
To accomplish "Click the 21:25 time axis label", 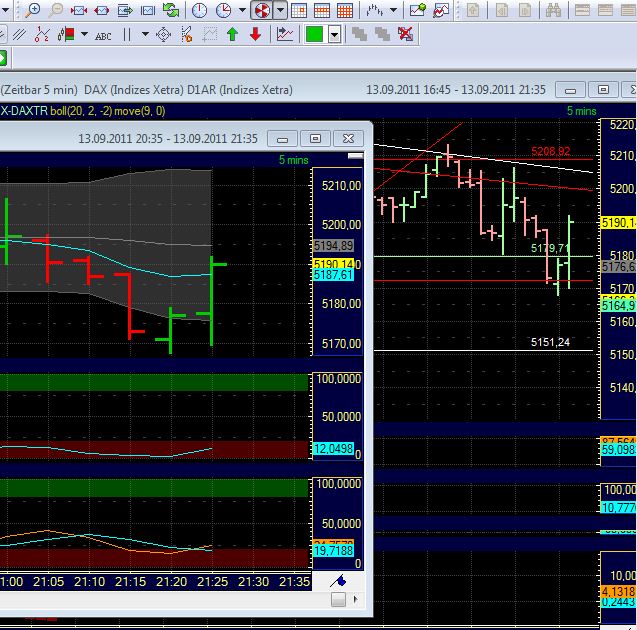I will coord(212,582).
